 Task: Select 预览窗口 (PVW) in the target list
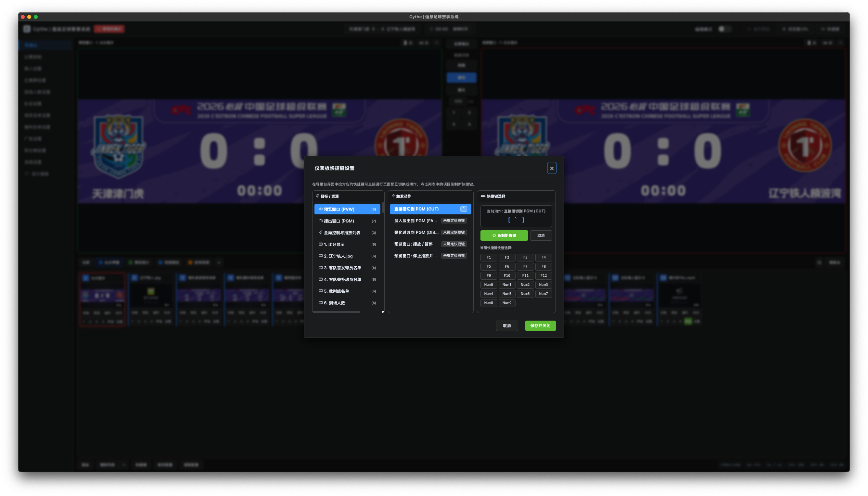347,209
